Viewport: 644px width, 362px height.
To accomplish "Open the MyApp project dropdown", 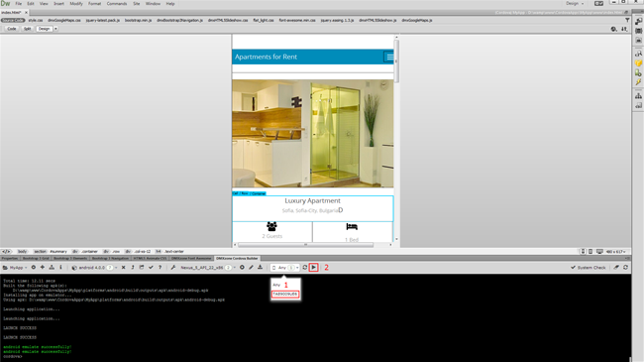I will pos(15,268).
